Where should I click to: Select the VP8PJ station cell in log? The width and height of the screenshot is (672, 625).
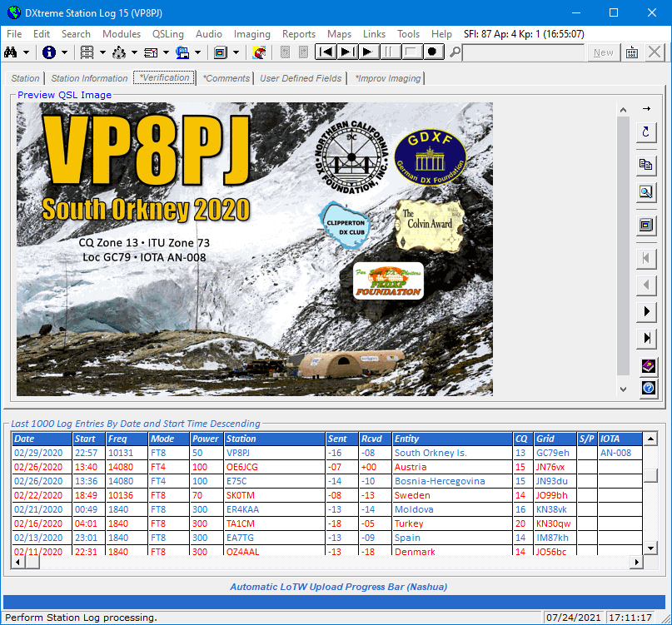pos(274,453)
